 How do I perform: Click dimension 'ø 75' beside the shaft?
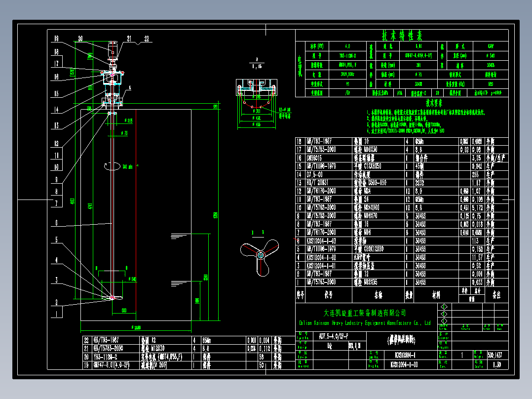pos(124,133)
